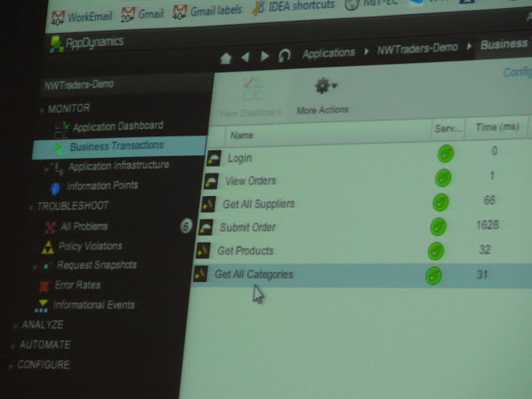The height and width of the screenshot is (399, 532).
Task: Expand arrow after Applications breadcrumb
Action: [367, 52]
